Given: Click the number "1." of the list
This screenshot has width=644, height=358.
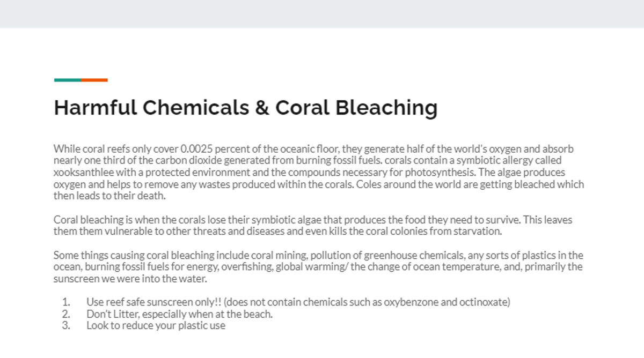Looking at the screenshot, I should tap(67, 302).
